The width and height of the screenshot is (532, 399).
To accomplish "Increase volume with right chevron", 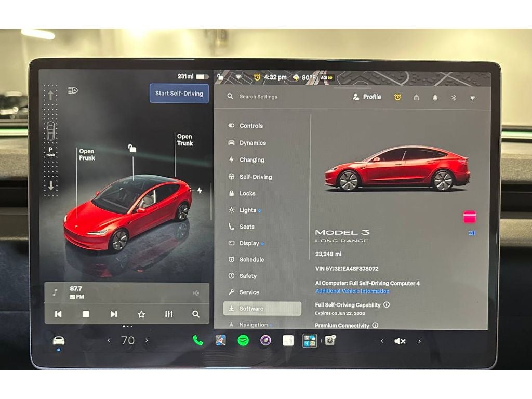I will coord(420,341).
